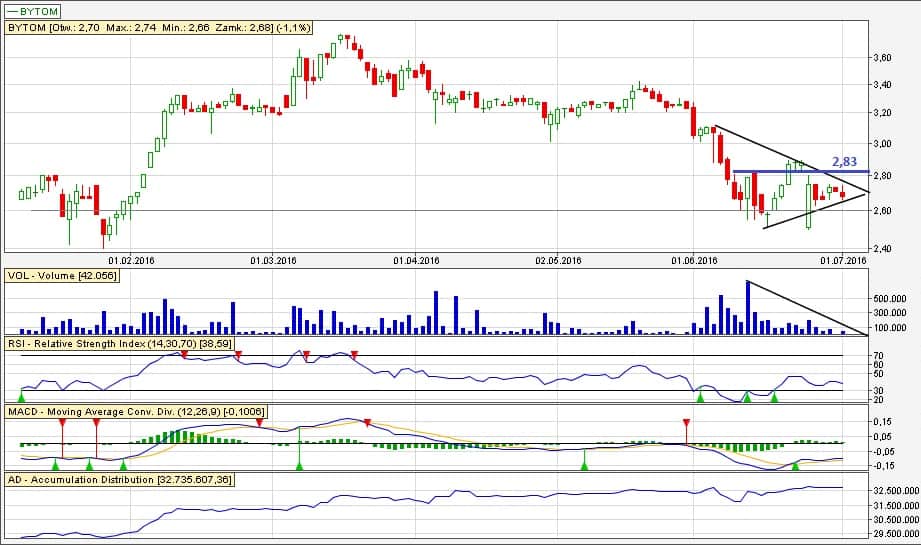This screenshot has height=545, width=921.
Task: Click the 01.04.2016 date axis label
Action: point(416,260)
